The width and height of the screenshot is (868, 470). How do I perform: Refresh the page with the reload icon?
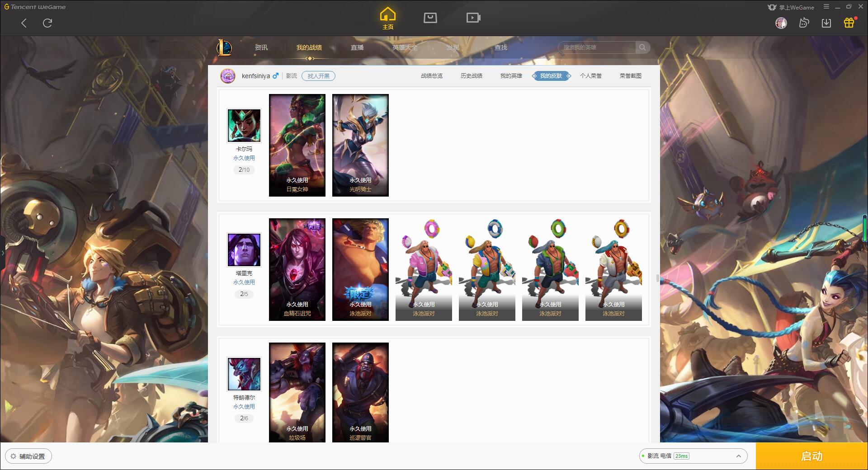(47, 23)
